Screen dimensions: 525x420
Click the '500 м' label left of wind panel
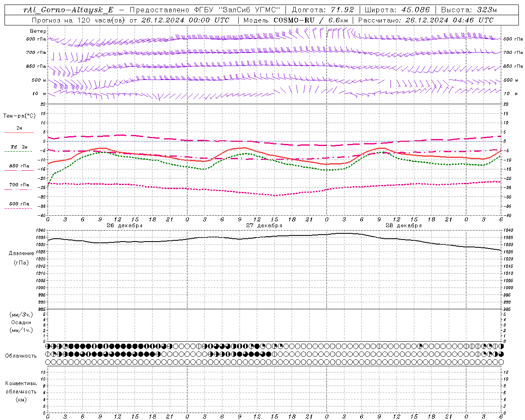tap(39, 80)
